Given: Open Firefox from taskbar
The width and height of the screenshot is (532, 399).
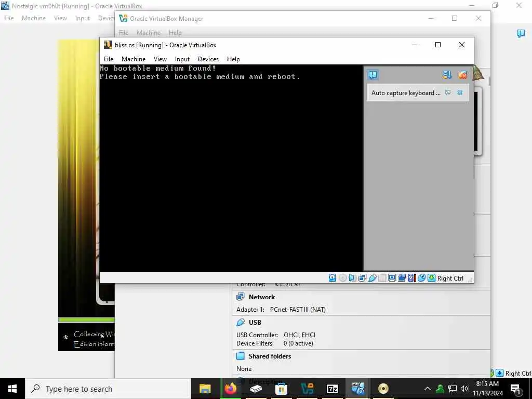Looking at the screenshot, I should click(230, 389).
